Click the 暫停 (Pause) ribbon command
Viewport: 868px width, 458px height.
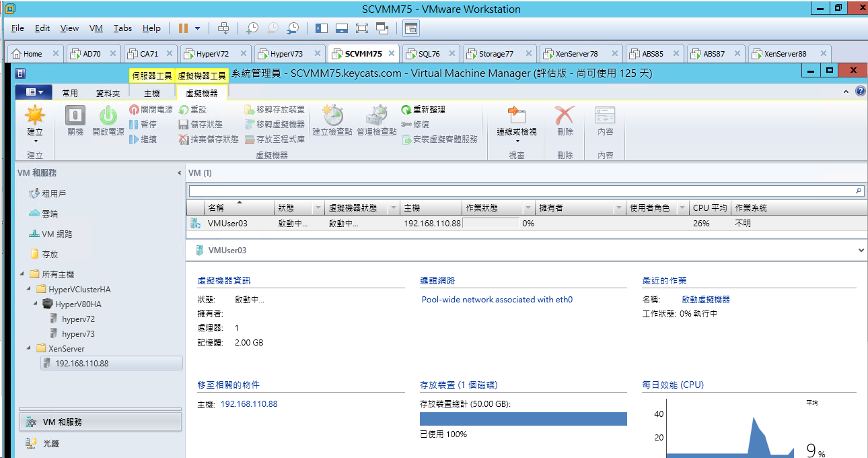(x=143, y=124)
